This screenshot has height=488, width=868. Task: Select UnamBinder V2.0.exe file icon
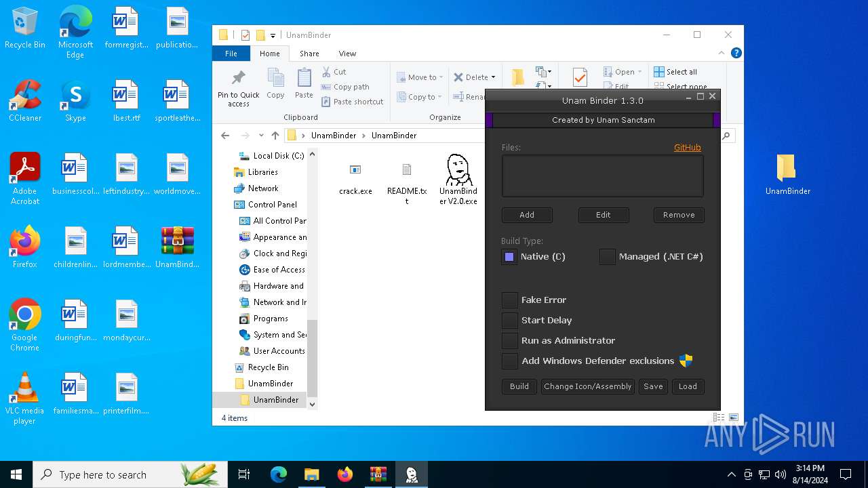pos(458,169)
